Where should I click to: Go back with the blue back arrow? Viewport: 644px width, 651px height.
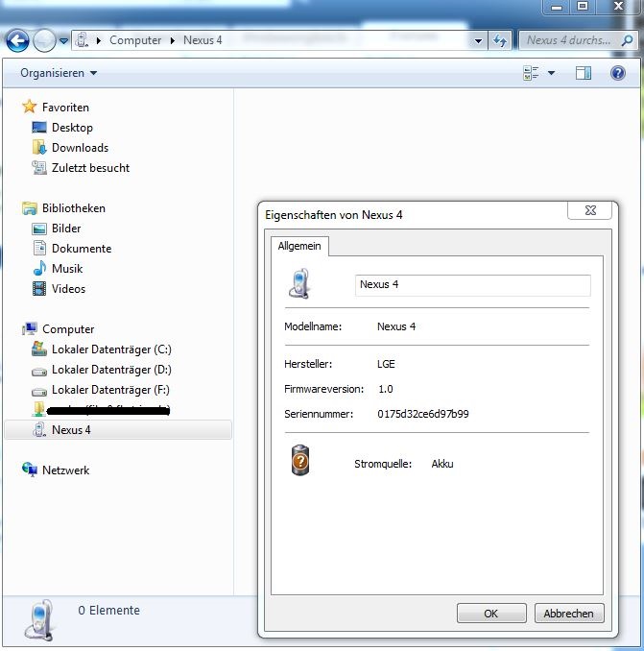point(17,40)
